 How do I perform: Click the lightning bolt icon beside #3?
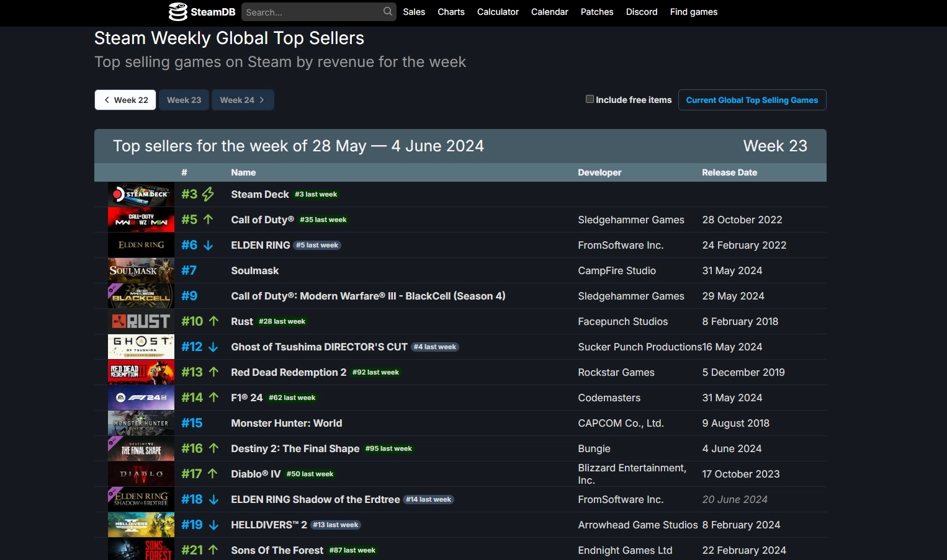208,194
